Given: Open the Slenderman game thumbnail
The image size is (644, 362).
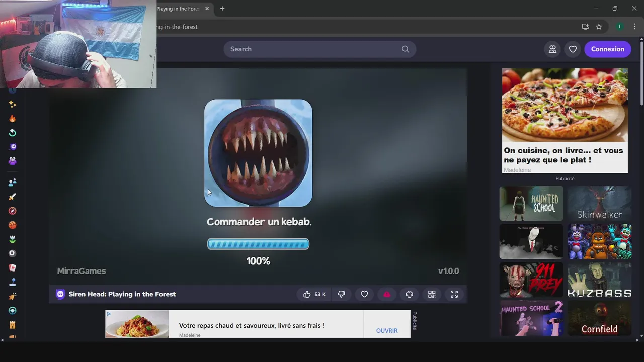Looking at the screenshot, I should tap(531, 241).
